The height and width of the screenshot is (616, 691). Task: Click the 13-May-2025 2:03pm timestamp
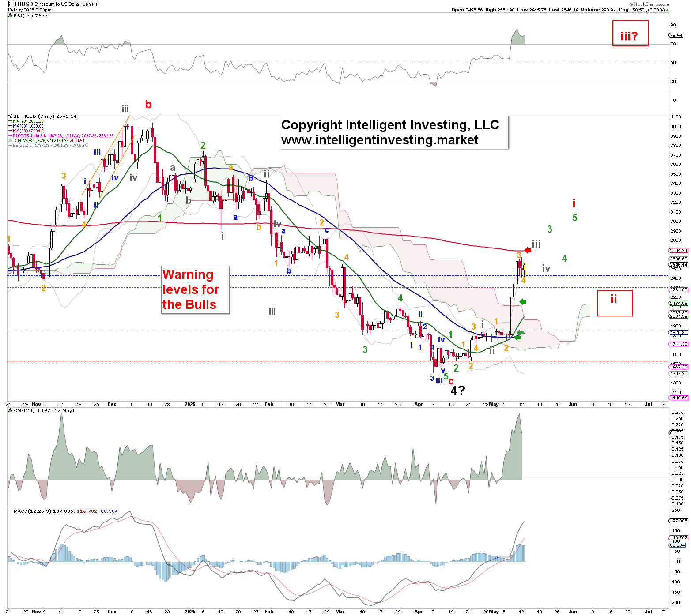[29, 10]
